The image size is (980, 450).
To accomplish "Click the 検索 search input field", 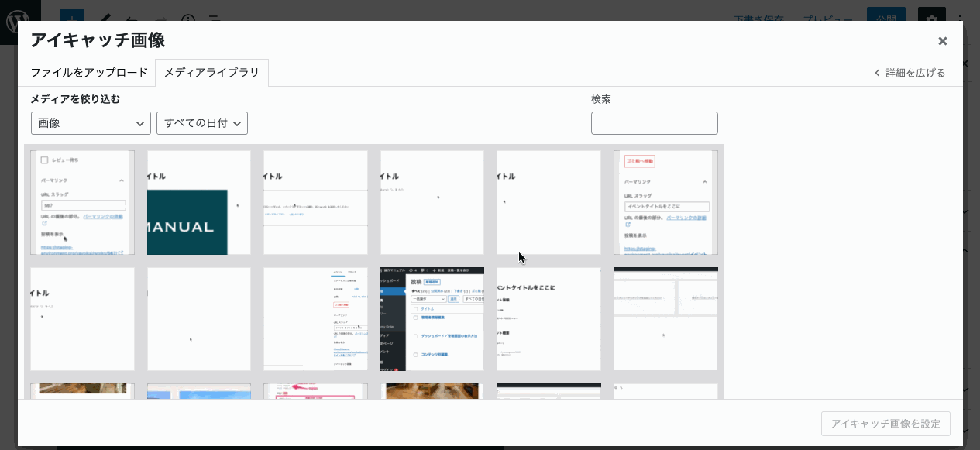I will [654, 123].
